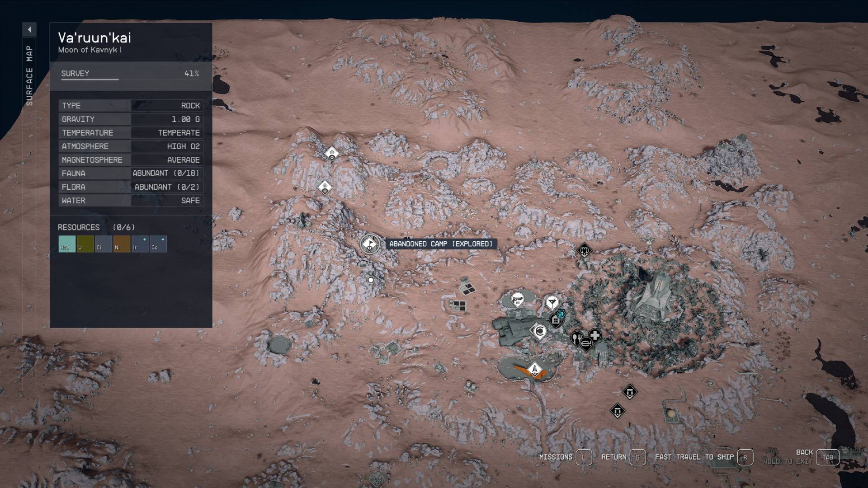
Task: Drag the survey progress bar slider
Action: (118, 79)
